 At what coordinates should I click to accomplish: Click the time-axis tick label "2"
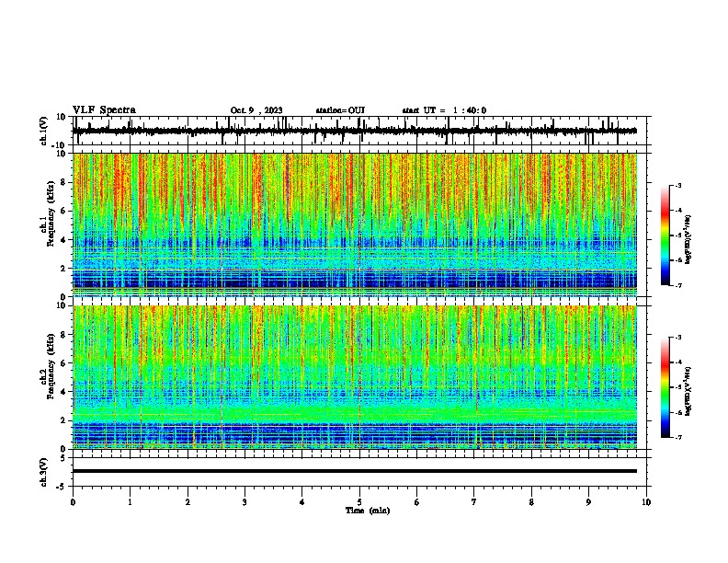[188, 502]
